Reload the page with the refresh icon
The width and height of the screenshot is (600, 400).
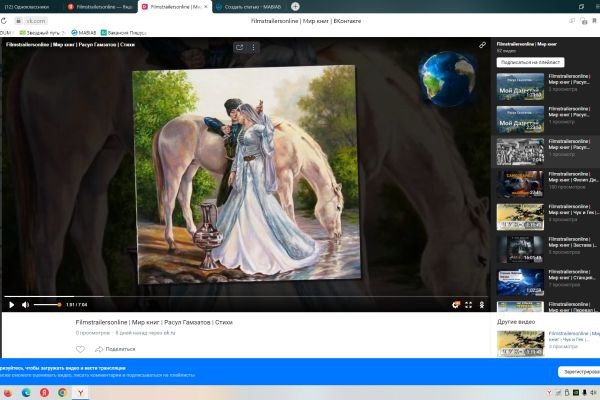[4, 21]
